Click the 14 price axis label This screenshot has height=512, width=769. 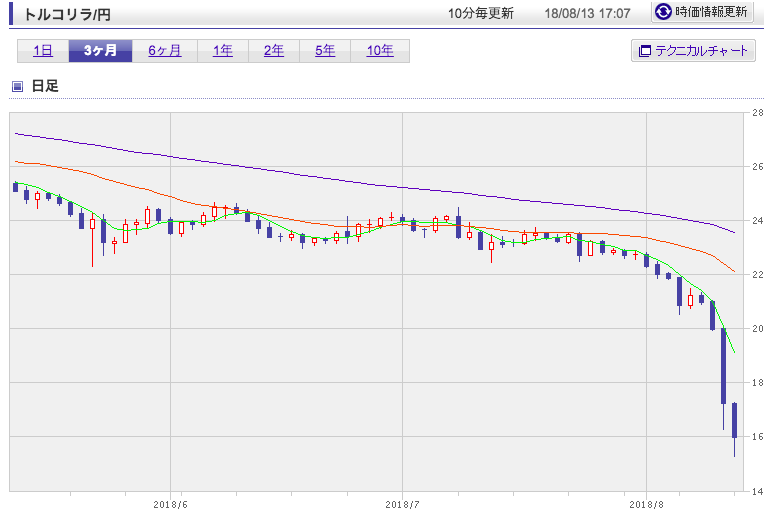click(758, 491)
